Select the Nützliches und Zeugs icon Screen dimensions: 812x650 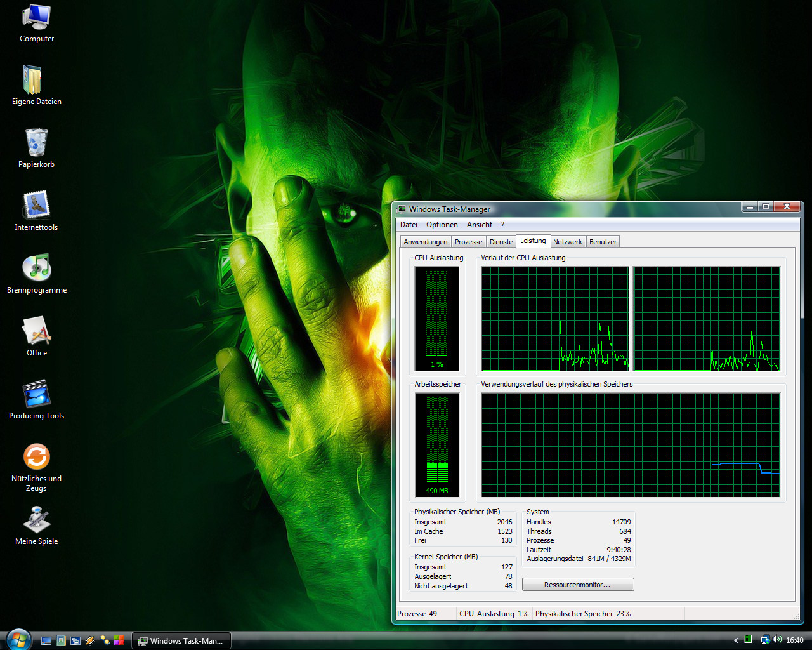pyautogui.click(x=37, y=467)
